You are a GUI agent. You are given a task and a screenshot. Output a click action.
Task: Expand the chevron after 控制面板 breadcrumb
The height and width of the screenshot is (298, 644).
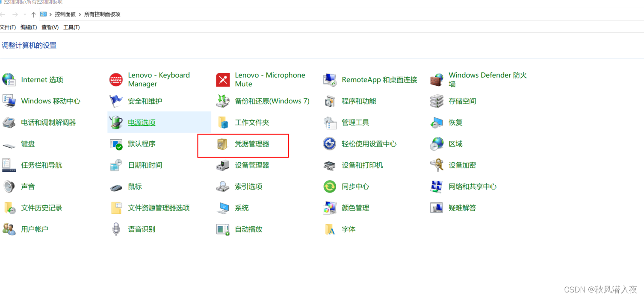pyautogui.click(x=80, y=14)
